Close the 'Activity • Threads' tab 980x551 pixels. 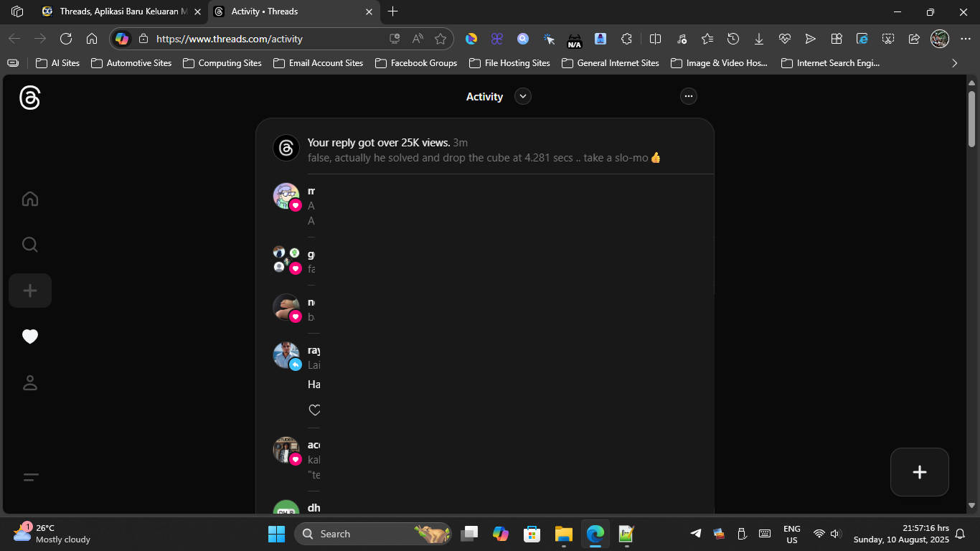(369, 11)
